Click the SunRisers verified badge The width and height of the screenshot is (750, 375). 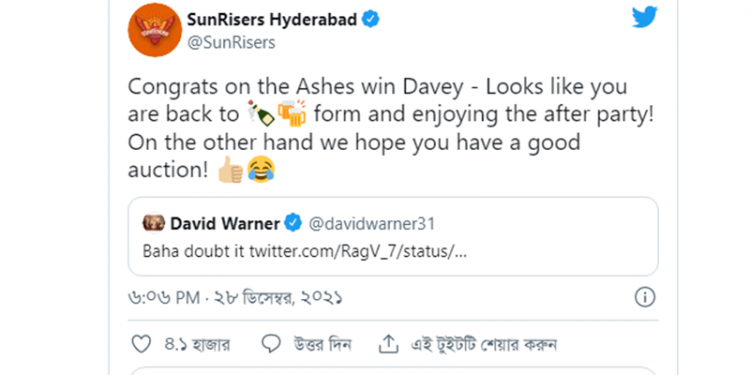(371, 20)
